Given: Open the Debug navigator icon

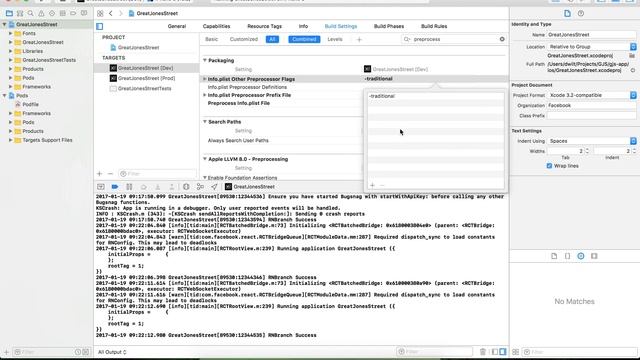Looking at the screenshot, I should (x=62, y=13).
